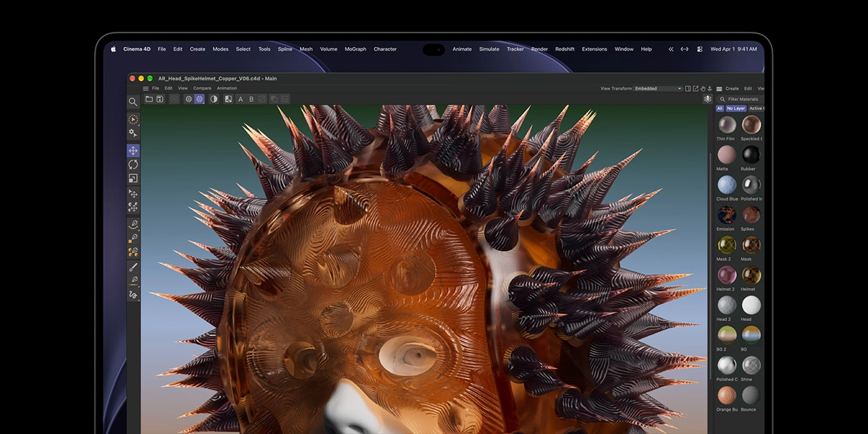Screen dimensions: 868x434
Task: Open the Redshift menu
Action: pos(565,49)
